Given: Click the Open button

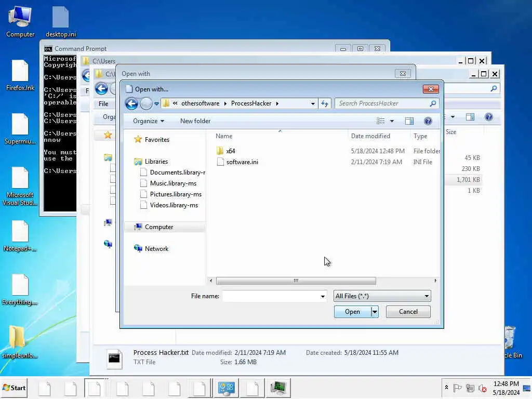Looking at the screenshot, I should point(352,312).
